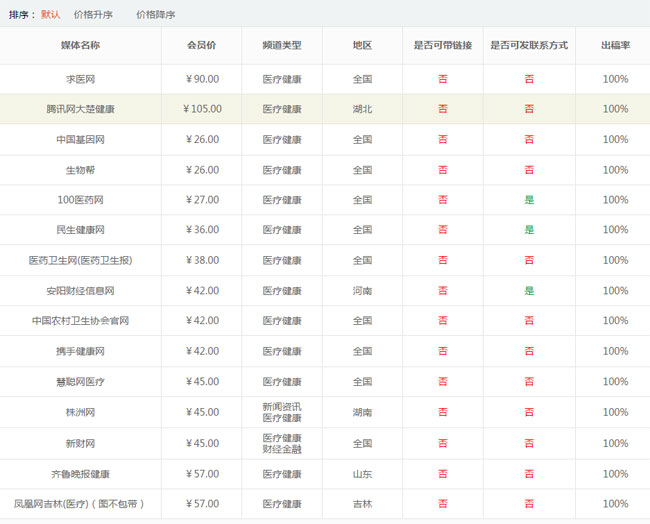Select 慧聪网医疗 from the list

pyautogui.click(x=80, y=382)
